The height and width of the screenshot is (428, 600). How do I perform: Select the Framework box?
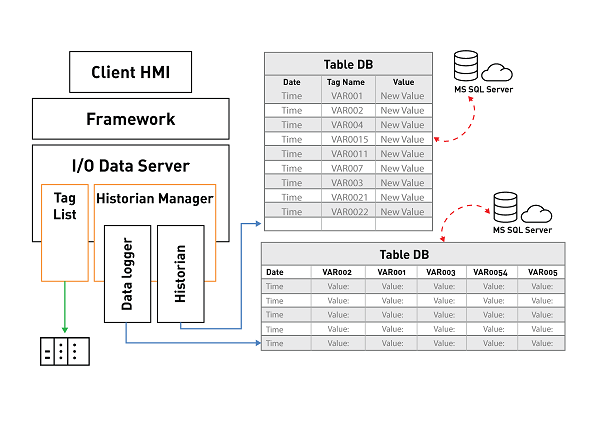(130, 119)
